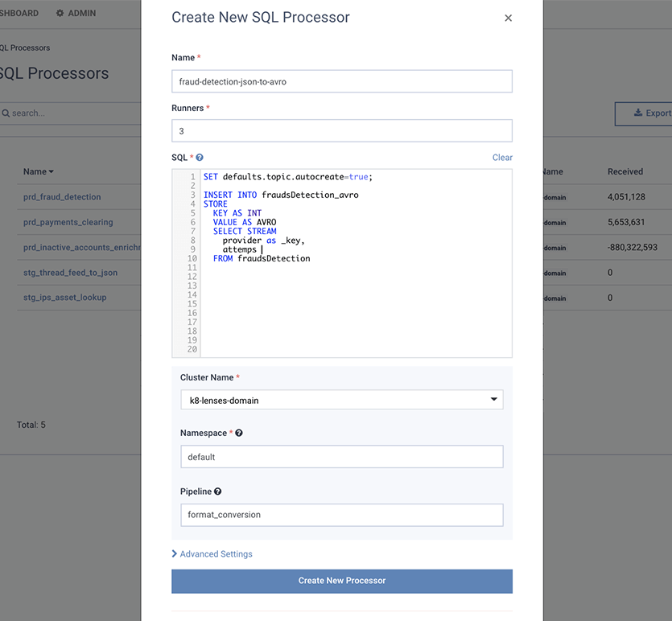Viewport: 672px width, 621px height.
Task: Clear the SQL editor contents
Action: point(501,158)
